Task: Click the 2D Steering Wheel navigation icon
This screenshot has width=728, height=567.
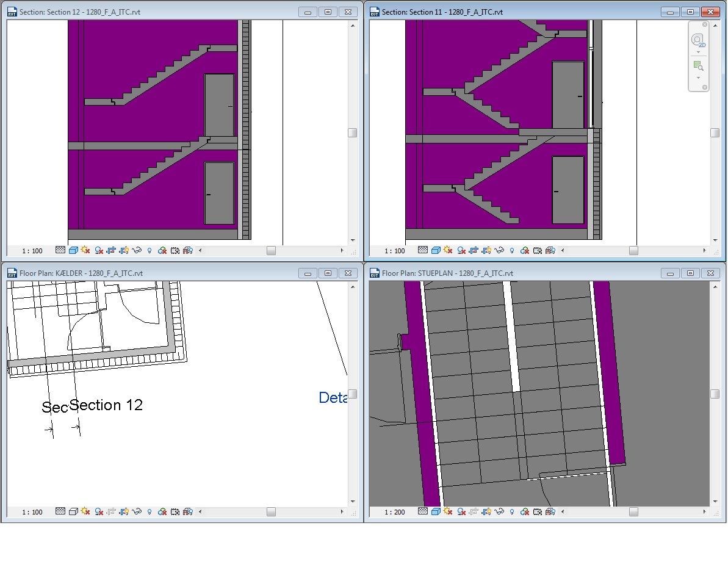Action: point(698,40)
